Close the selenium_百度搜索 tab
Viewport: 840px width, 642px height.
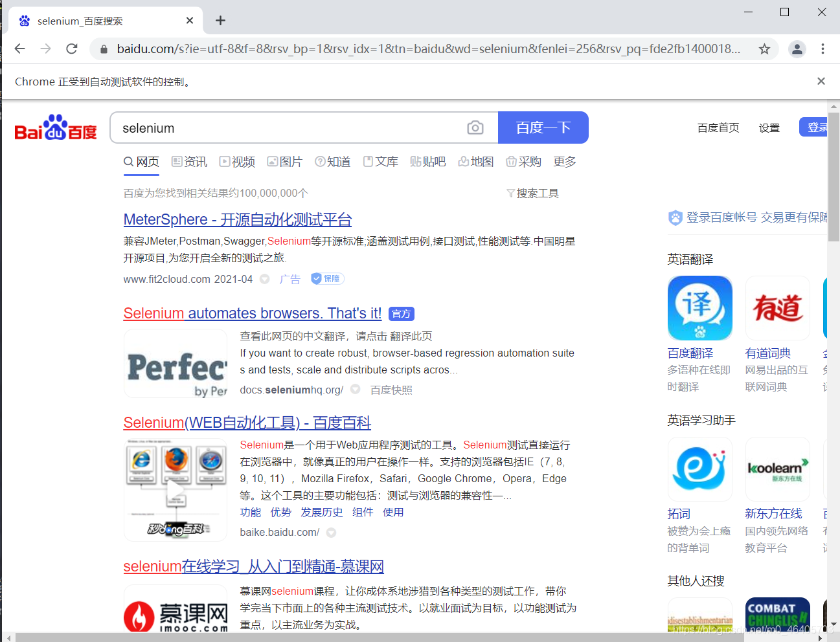(x=190, y=21)
